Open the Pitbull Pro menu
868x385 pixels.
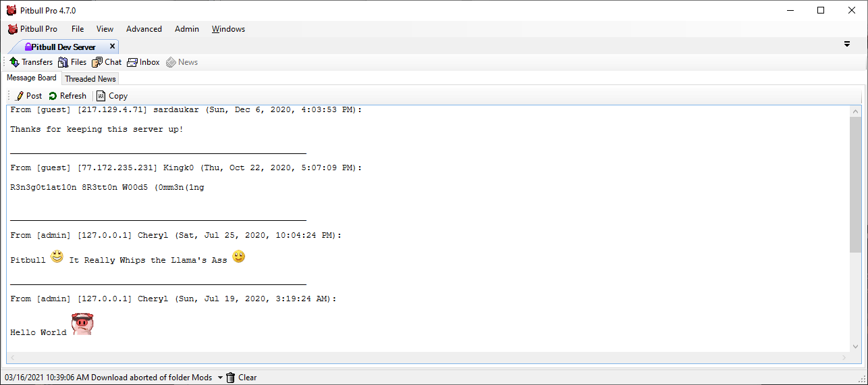tap(32, 29)
